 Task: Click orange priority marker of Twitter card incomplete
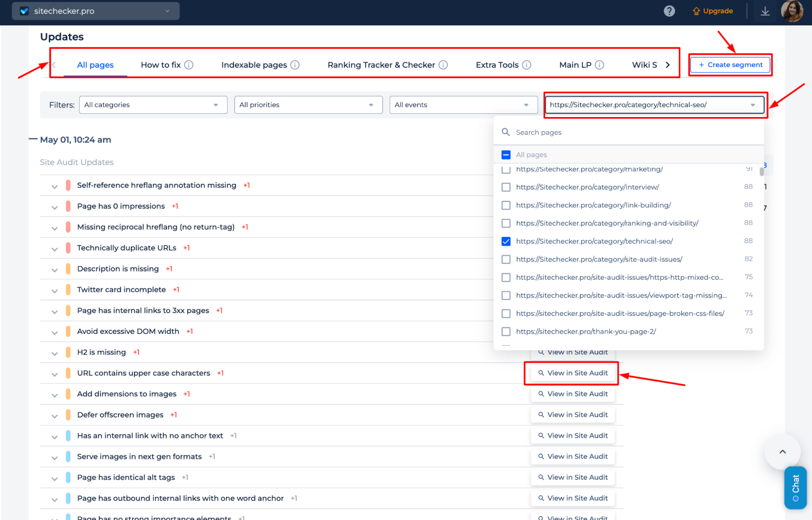click(68, 290)
